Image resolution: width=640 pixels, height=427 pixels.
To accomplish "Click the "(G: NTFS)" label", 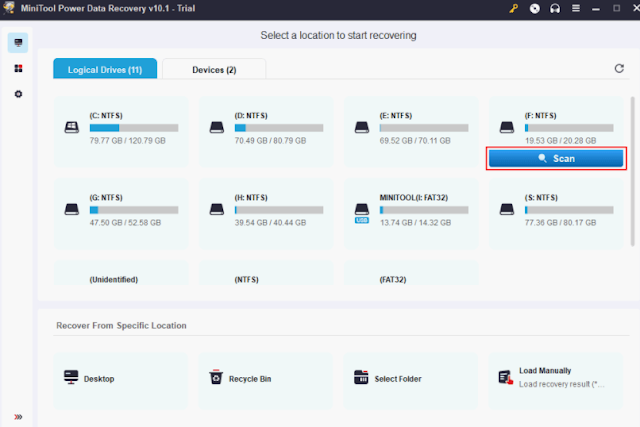I will (x=106, y=198).
